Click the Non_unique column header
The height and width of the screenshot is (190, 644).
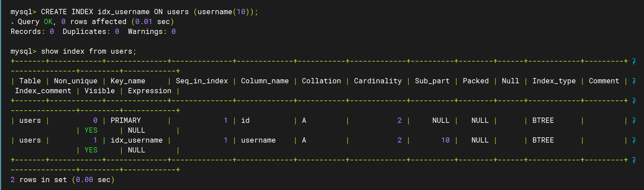pyautogui.click(x=76, y=81)
